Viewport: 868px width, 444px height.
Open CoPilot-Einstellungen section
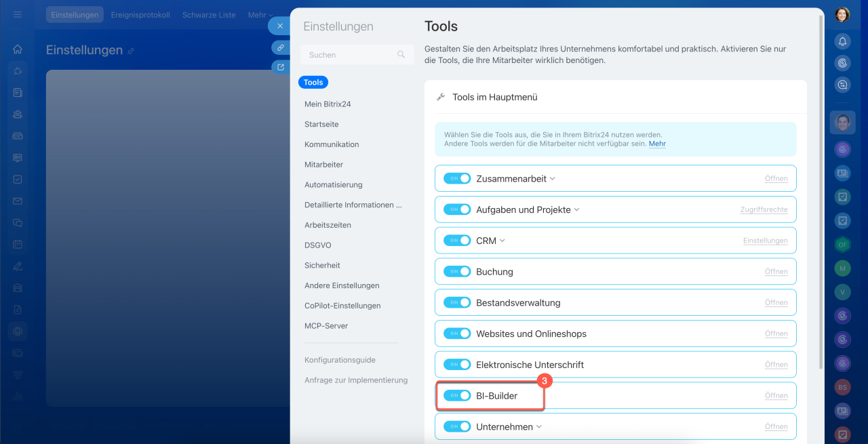(x=342, y=306)
